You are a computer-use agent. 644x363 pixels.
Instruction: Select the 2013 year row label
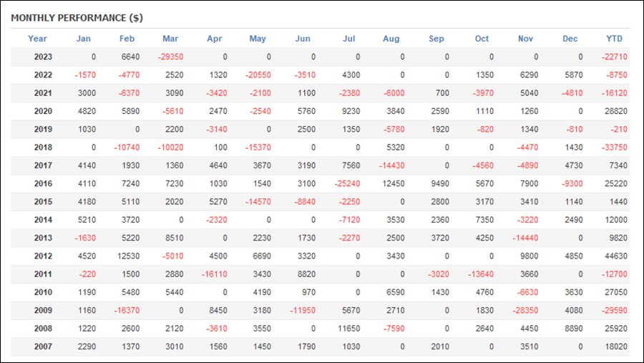[43, 238]
